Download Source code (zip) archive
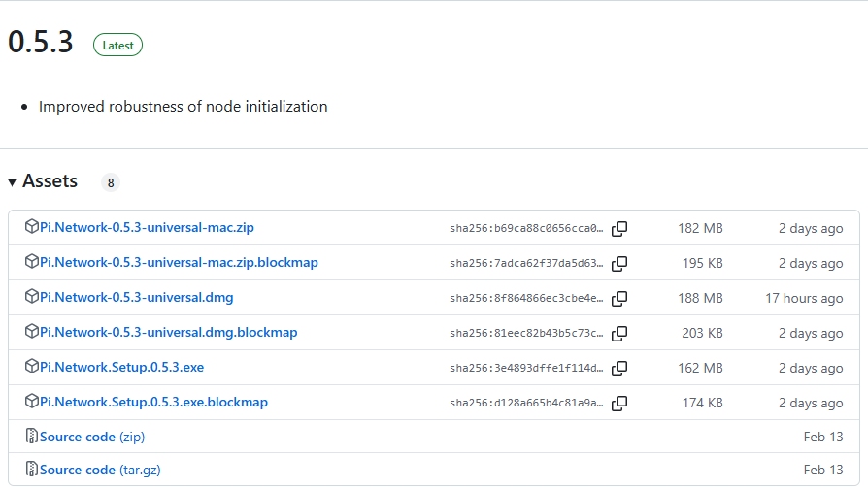Screen dimensions: 868x487 [x=91, y=438]
